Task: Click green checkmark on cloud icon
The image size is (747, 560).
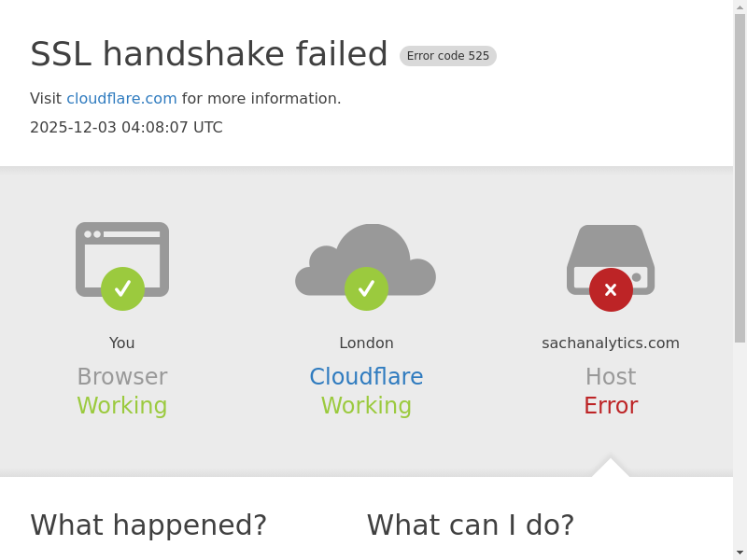Action: tap(366, 289)
